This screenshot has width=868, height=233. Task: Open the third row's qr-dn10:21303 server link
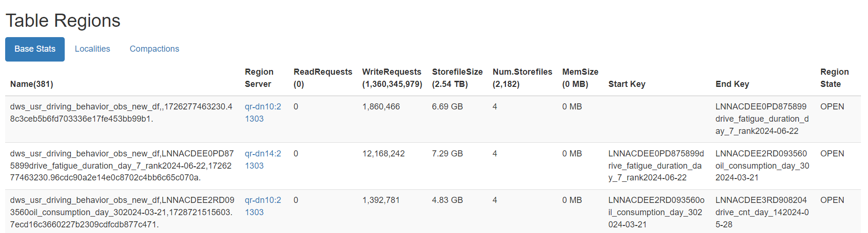coord(263,206)
